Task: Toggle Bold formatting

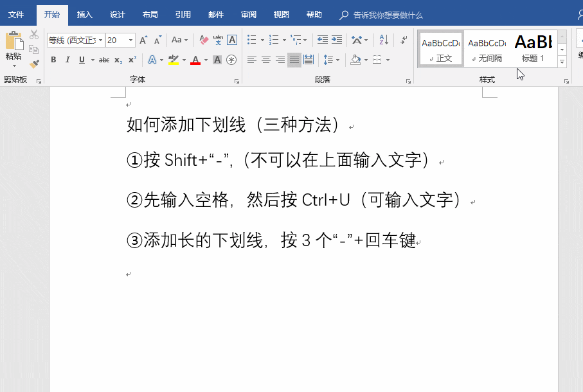Action: [53, 60]
